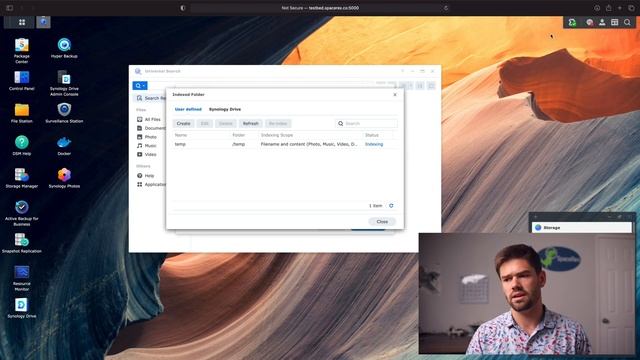Close Indexed Folder dialog with X

pyautogui.click(x=395, y=95)
